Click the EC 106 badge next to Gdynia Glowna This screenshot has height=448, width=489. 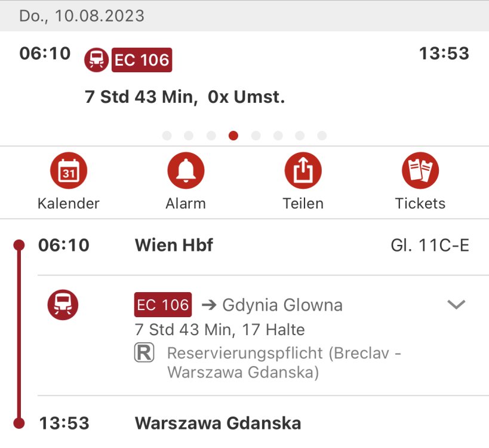click(162, 305)
